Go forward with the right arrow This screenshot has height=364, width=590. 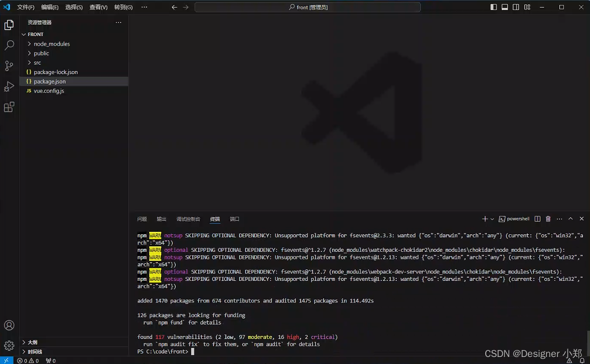click(185, 7)
